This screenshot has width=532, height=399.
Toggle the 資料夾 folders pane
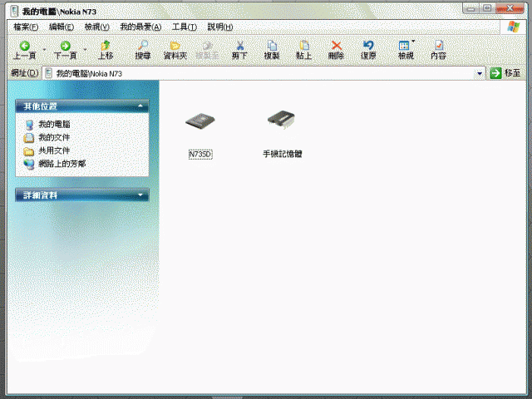click(175, 50)
